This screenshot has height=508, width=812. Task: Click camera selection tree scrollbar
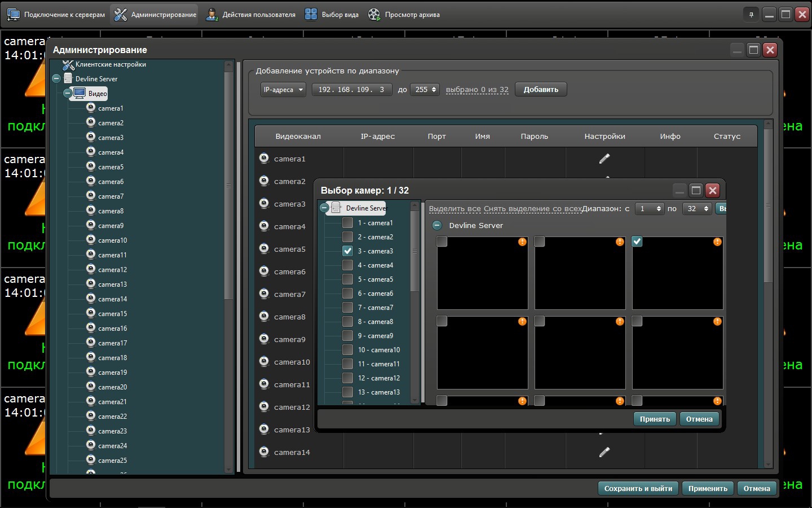pyautogui.click(x=415, y=251)
